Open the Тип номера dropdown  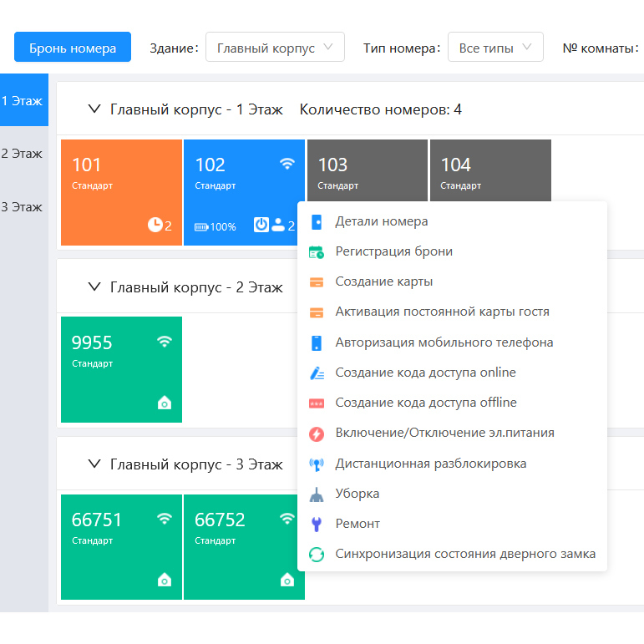click(x=494, y=48)
